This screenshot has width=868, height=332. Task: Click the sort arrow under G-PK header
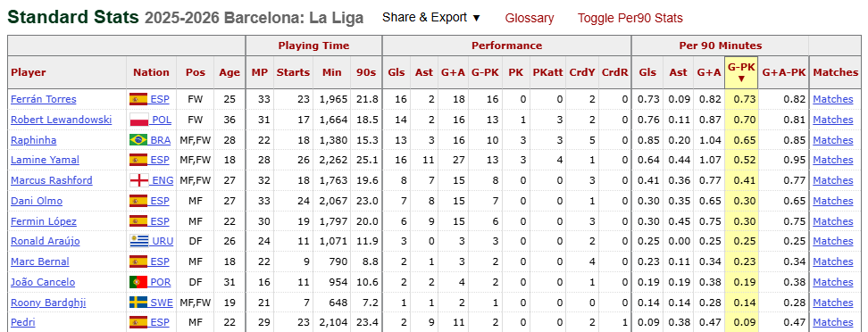coord(741,79)
